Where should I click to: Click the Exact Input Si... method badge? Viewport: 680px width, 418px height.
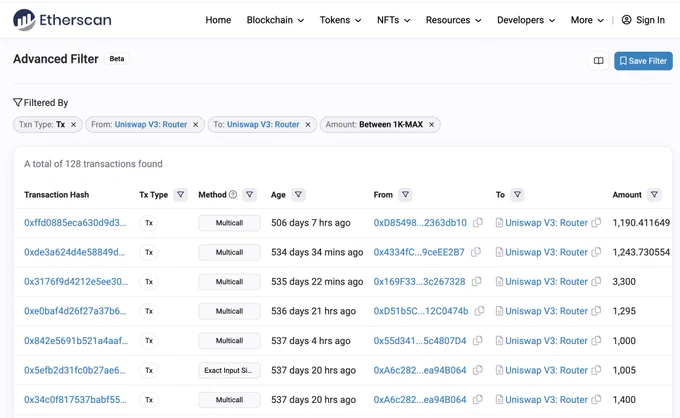pos(229,370)
